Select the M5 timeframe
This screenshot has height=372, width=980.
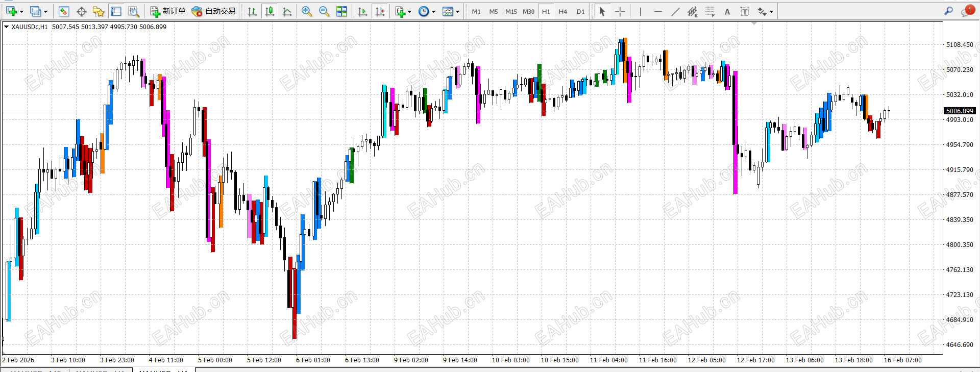(494, 11)
